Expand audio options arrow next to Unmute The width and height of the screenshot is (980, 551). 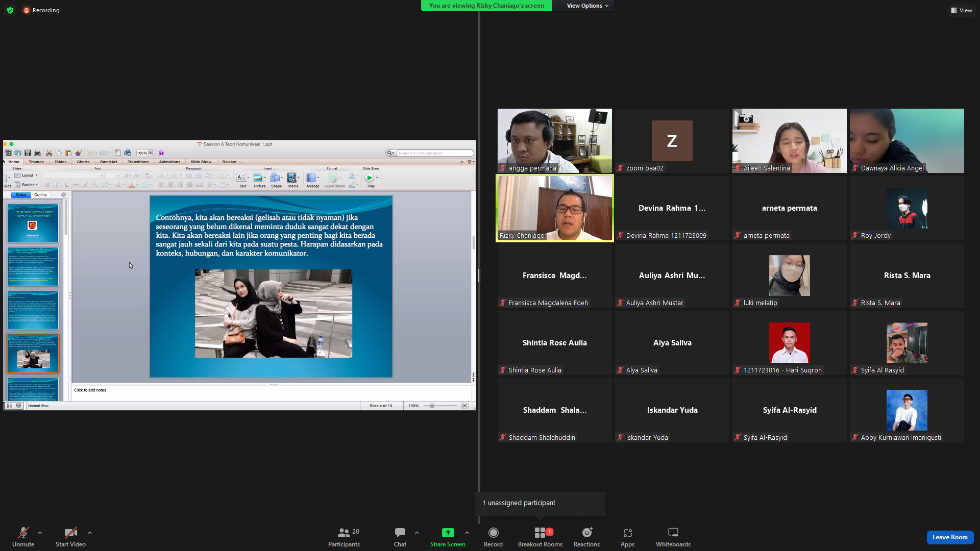[x=40, y=533]
